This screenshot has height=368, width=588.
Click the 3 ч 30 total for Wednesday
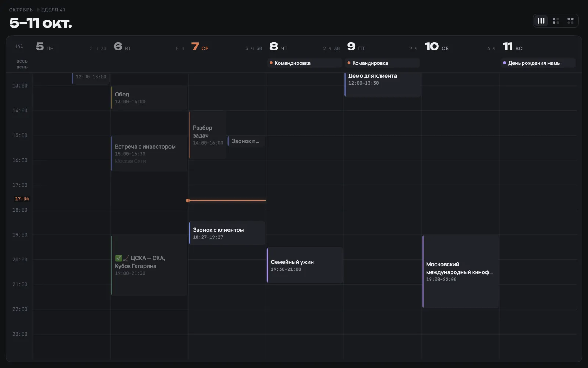[x=254, y=49]
